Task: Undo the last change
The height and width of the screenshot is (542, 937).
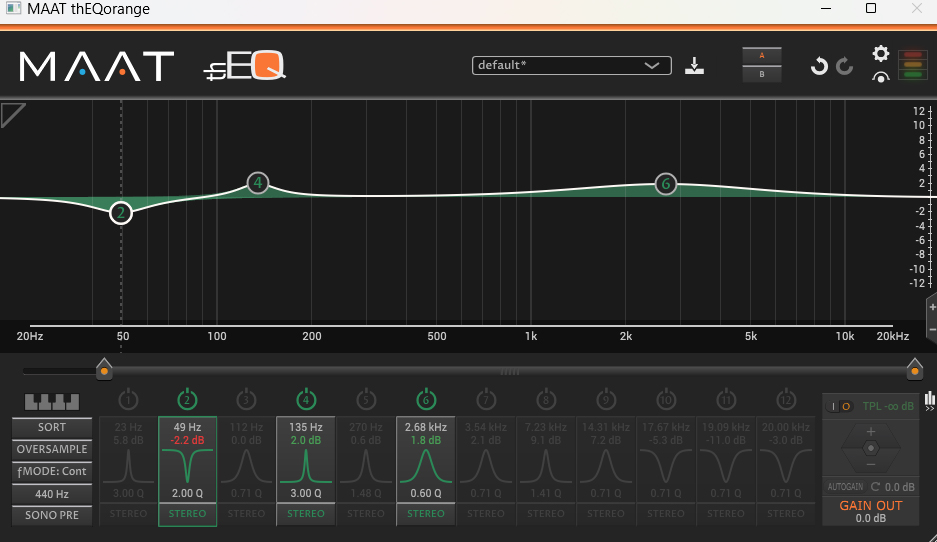Action: [x=819, y=66]
